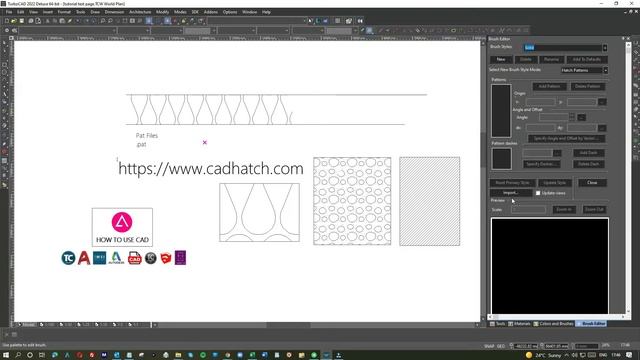Click the Zoom Out preview button

point(594,210)
